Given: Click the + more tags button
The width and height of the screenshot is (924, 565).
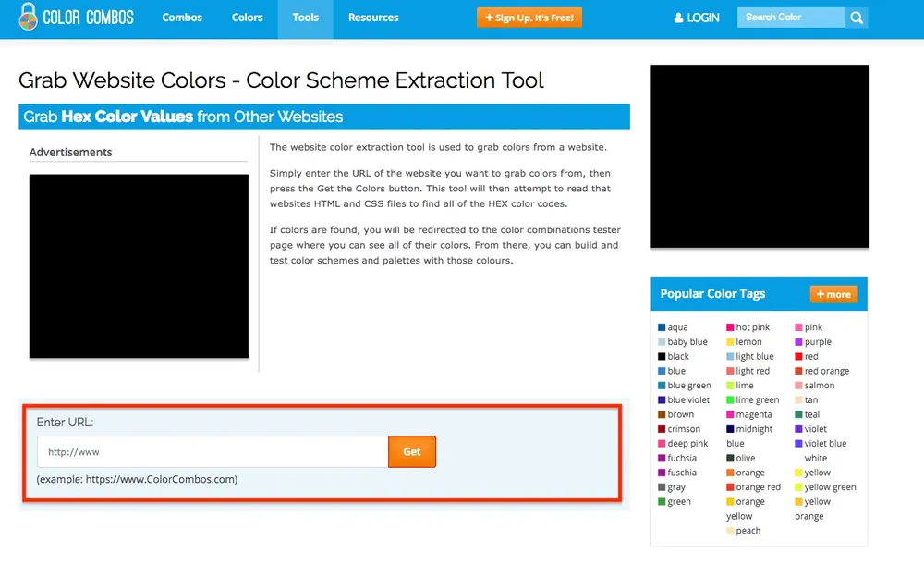Looking at the screenshot, I should 833,294.
